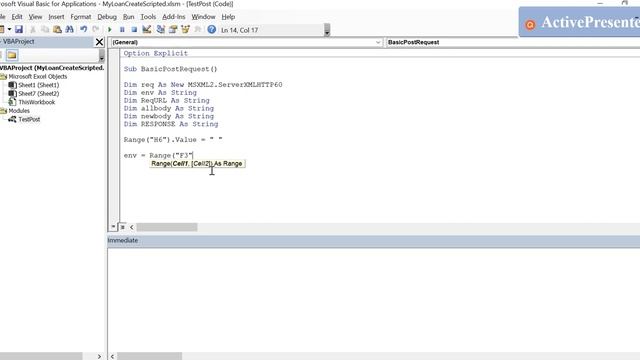
Task: Open the Add-Ins menu
Action: tap(173, 17)
